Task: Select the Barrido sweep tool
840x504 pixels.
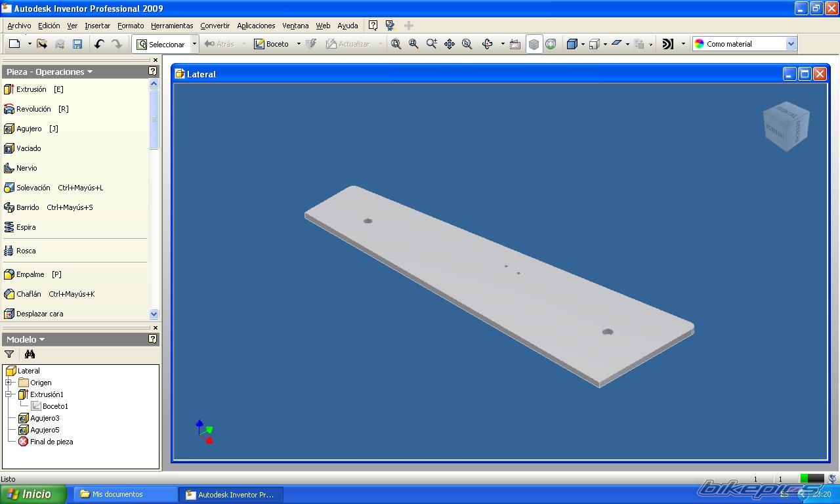Action: [48, 207]
